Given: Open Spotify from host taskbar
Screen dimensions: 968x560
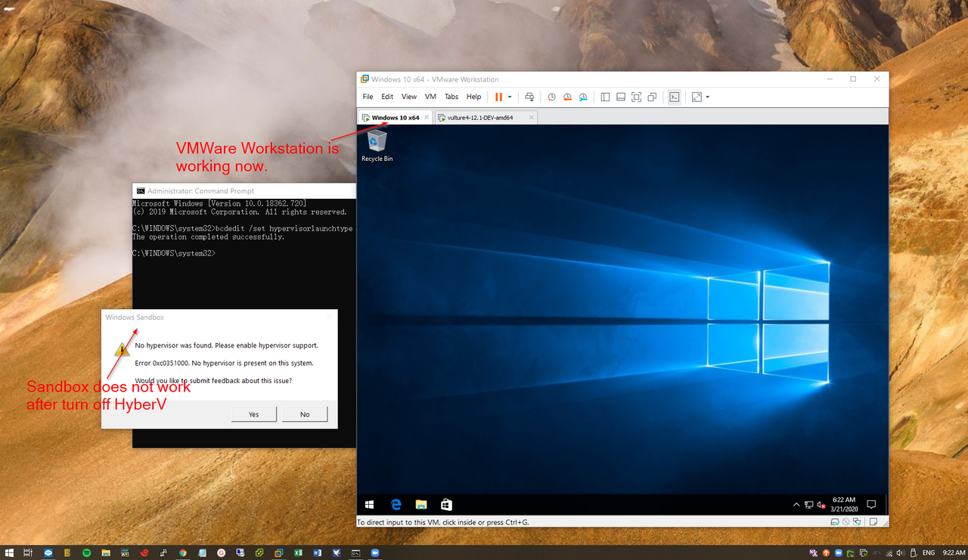Looking at the screenshot, I should [x=87, y=552].
